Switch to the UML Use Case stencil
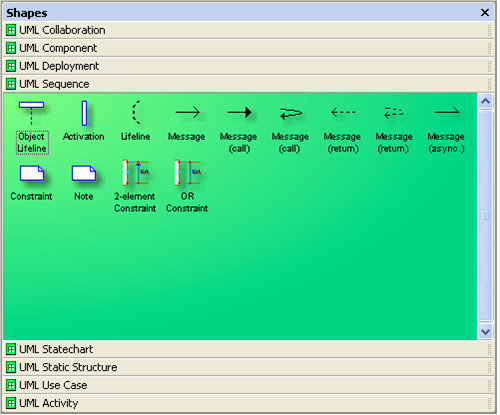This screenshot has height=415, width=500. point(249,385)
